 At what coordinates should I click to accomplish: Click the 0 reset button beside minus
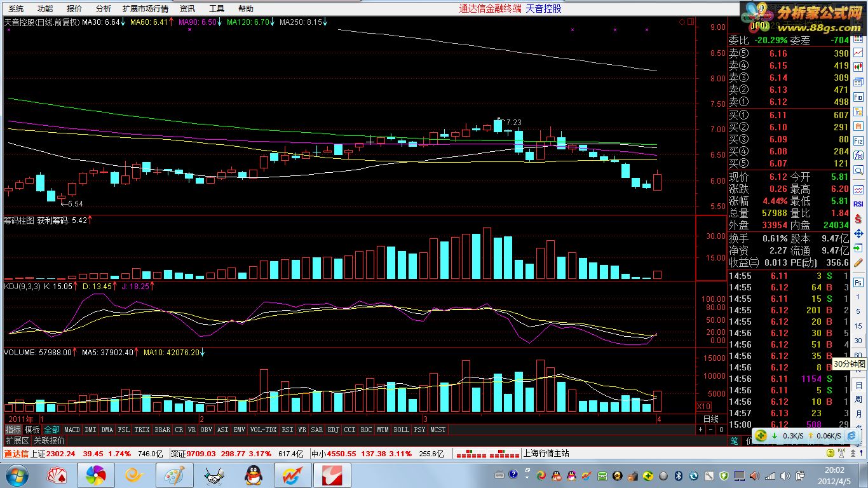click(721, 430)
